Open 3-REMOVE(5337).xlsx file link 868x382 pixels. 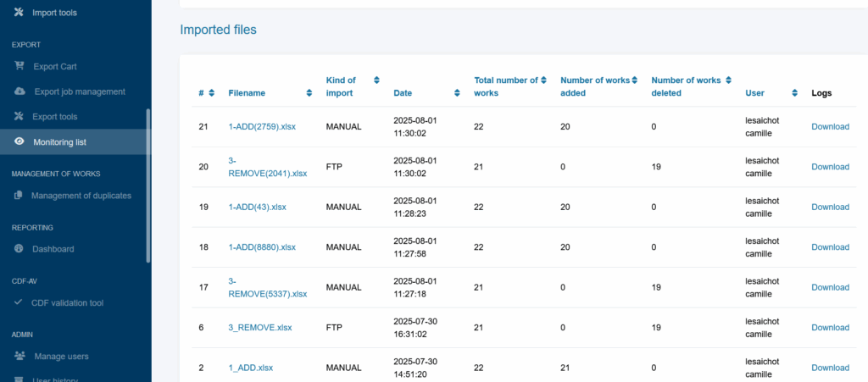point(267,287)
